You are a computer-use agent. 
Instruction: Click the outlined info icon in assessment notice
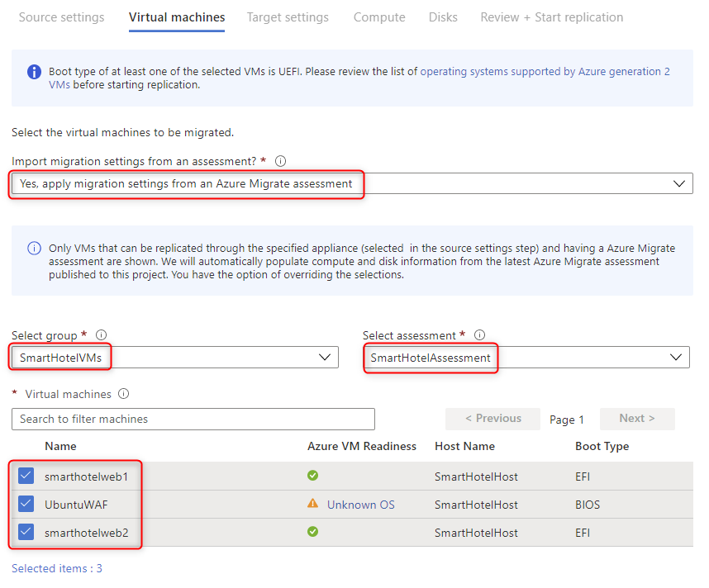point(35,248)
